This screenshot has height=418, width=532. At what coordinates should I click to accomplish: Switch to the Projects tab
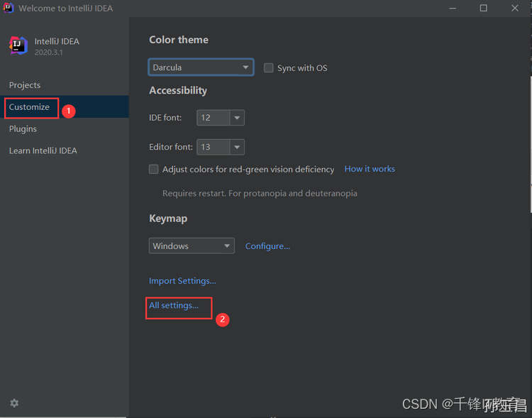(x=25, y=85)
